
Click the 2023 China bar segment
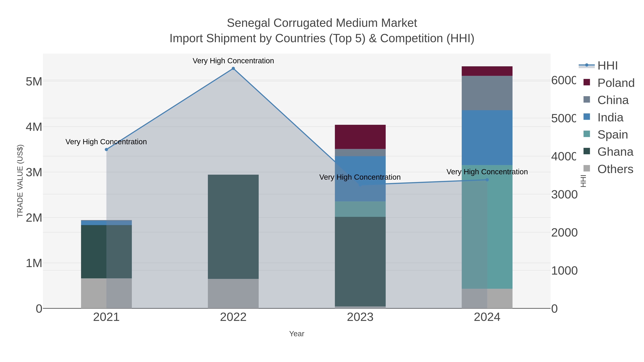tap(360, 153)
